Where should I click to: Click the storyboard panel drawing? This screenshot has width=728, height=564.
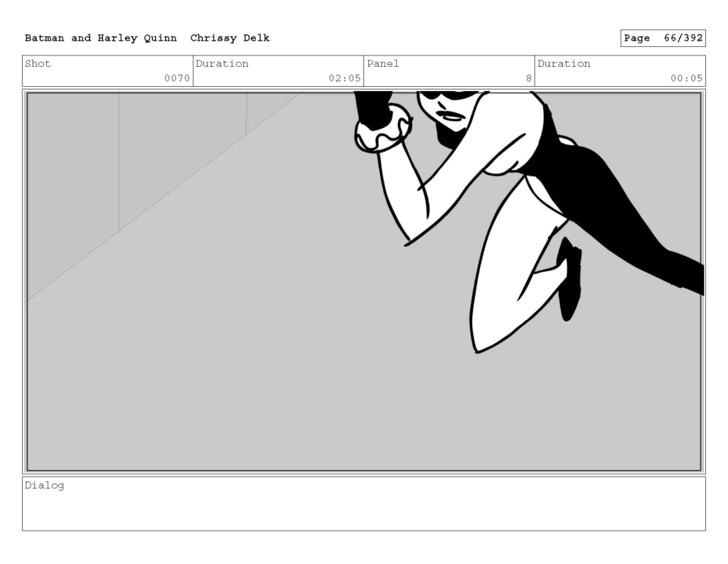click(x=364, y=282)
